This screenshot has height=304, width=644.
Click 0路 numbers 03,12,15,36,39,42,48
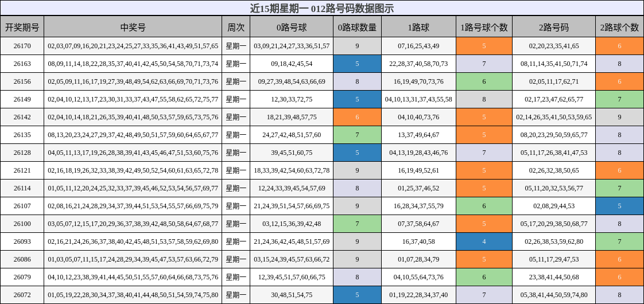tap(292, 224)
